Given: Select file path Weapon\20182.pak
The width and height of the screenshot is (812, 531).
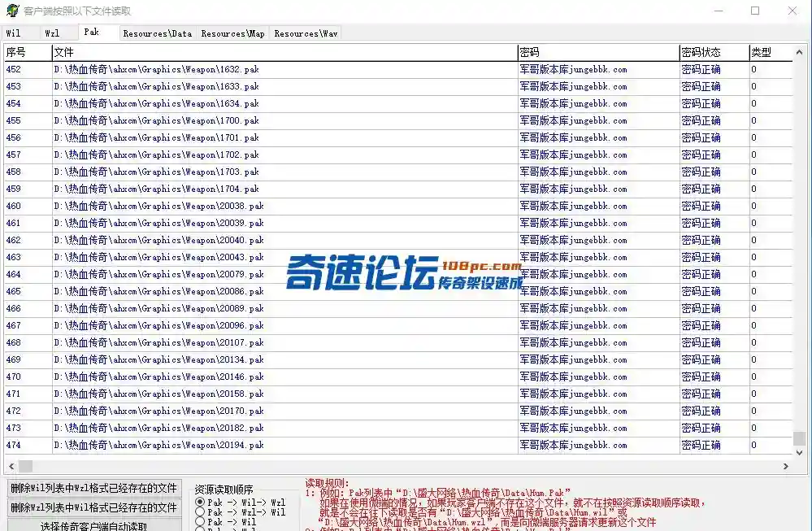Looking at the screenshot, I should click(159, 429).
